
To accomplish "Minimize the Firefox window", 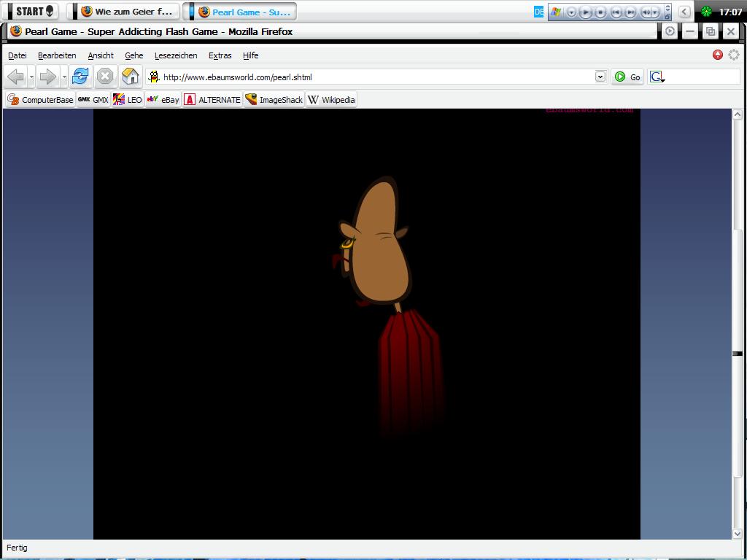I will point(690,31).
